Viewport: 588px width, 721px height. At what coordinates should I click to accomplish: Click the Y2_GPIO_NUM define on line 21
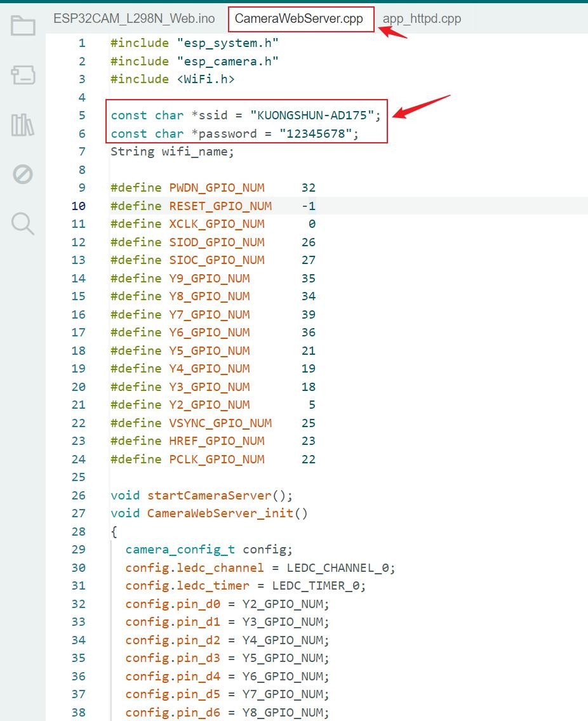click(210, 405)
